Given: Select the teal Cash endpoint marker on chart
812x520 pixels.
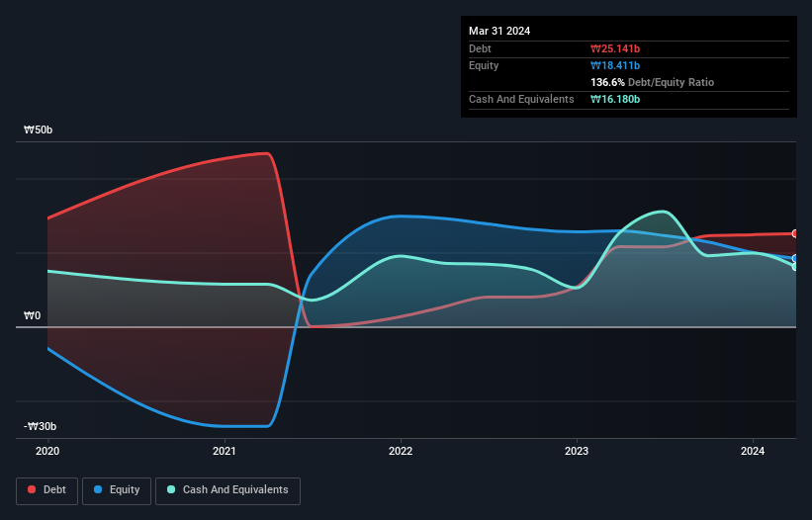Looking at the screenshot, I should pos(795,267).
